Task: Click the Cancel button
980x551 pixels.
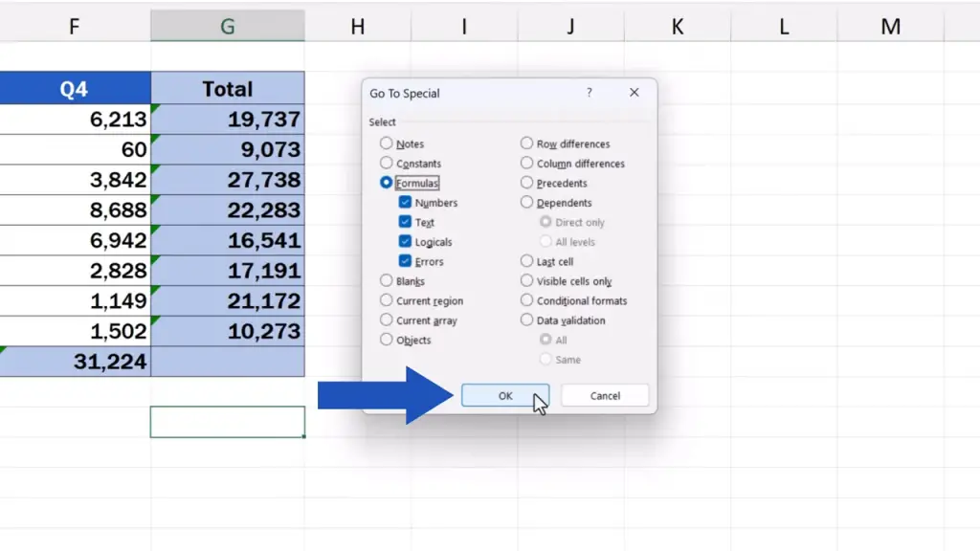Action: tap(605, 395)
